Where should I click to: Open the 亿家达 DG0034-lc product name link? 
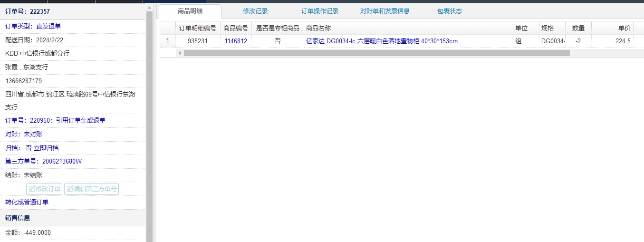coord(382,41)
